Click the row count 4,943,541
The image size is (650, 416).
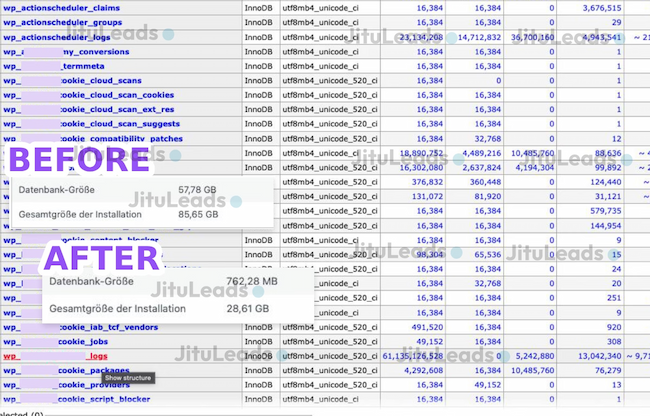(x=602, y=37)
